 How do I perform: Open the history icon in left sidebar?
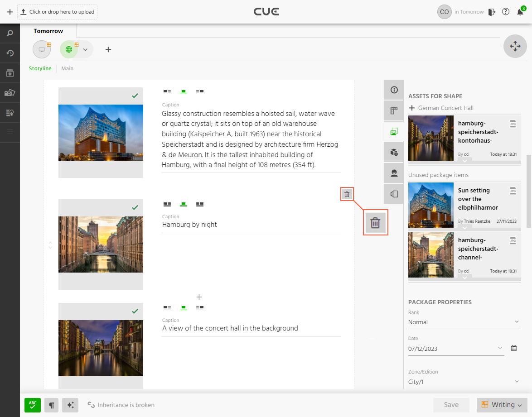pos(10,53)
